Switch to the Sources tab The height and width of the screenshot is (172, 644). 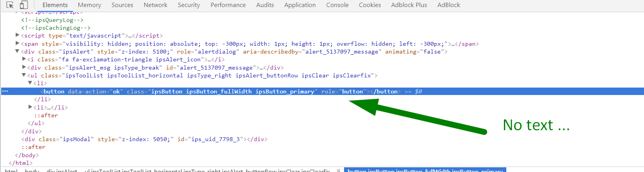pyautogui.click(x=122, y=5)
